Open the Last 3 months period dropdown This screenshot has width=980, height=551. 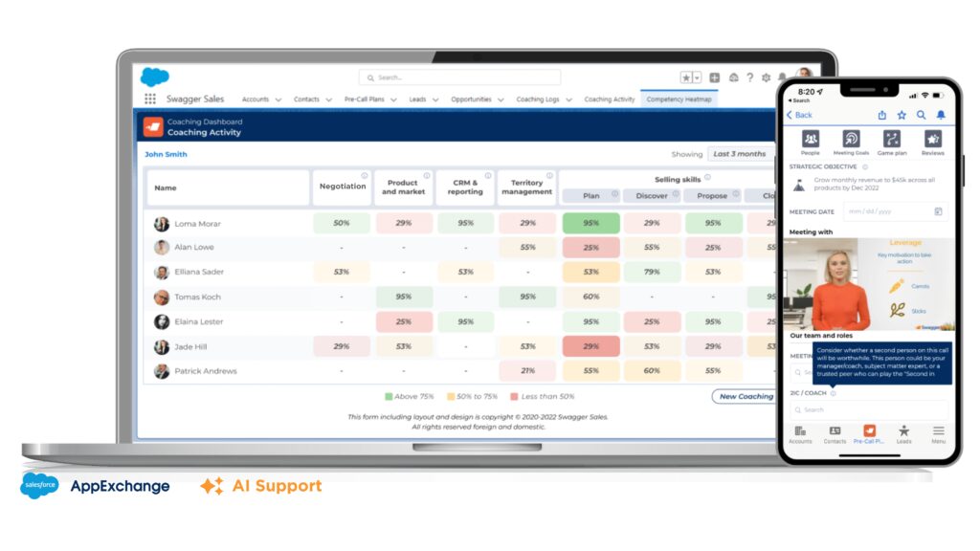tap(741, 154)
